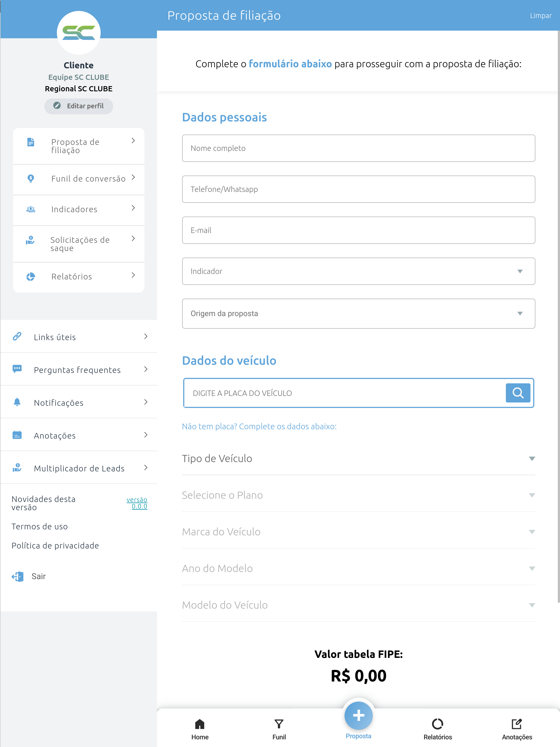Open Perguntas frequentes menu item
The image size is (560, 747).
[79, 369]
